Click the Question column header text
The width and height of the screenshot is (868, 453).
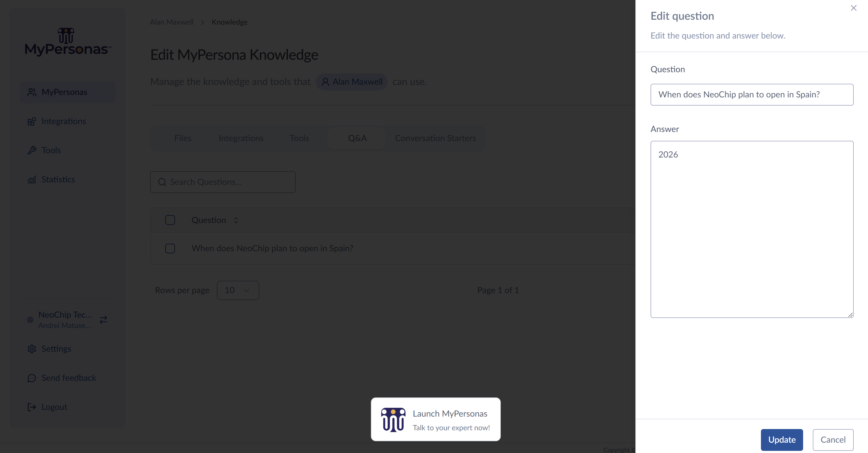tap(209, 220)
